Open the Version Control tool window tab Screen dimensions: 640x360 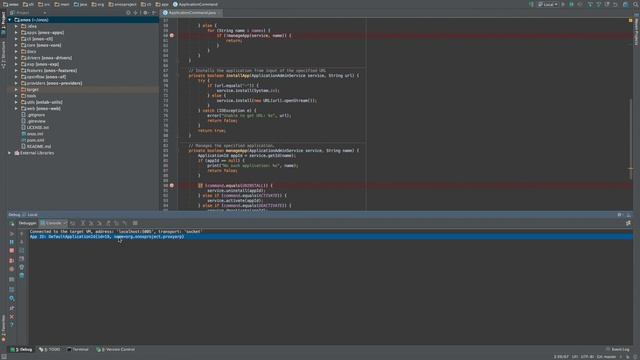tap(116, 350)
